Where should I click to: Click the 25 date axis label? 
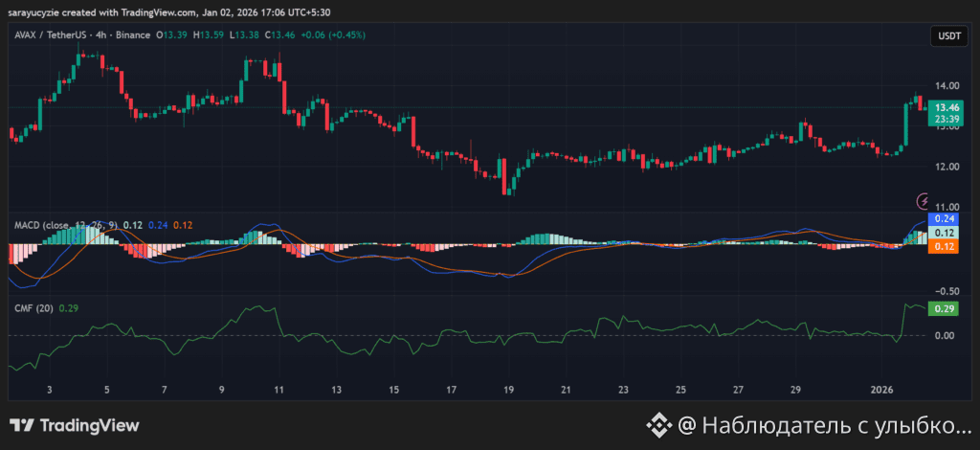[x=680, y=390]
